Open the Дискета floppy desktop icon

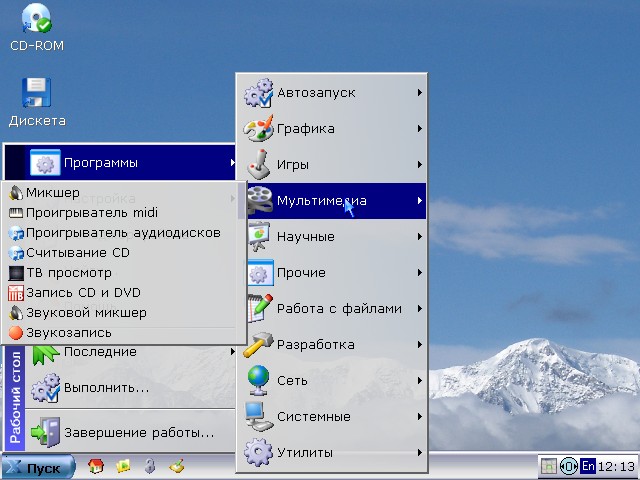point(36,102)
